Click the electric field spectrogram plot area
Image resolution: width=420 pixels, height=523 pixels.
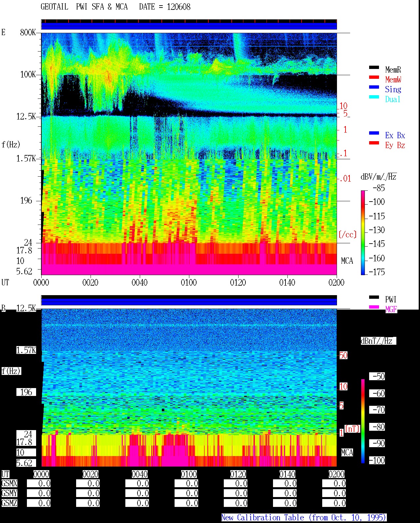point(189,154)
